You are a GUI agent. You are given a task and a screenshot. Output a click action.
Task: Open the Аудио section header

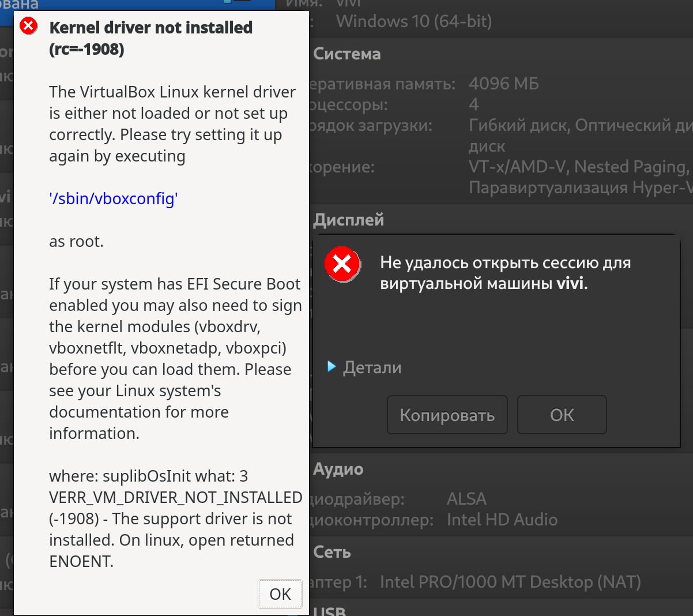point(338,469)
